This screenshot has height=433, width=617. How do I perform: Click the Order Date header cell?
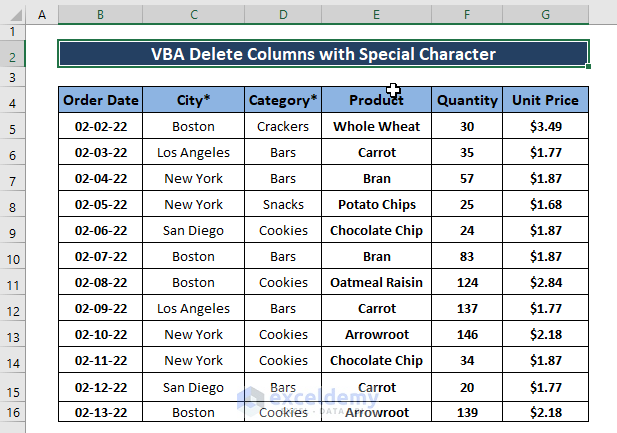pyautogui.click(x=100, y=100)
